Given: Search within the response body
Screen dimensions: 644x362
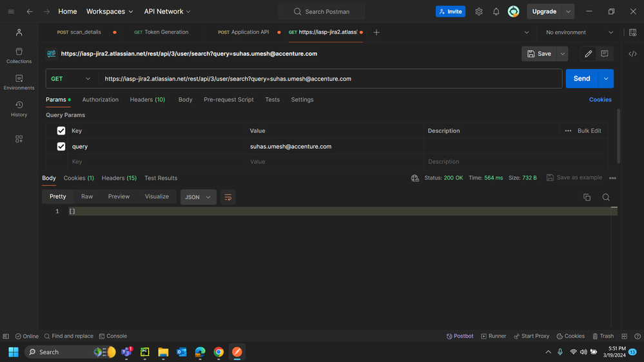Looking at the screenshot, I should (606, 197).
